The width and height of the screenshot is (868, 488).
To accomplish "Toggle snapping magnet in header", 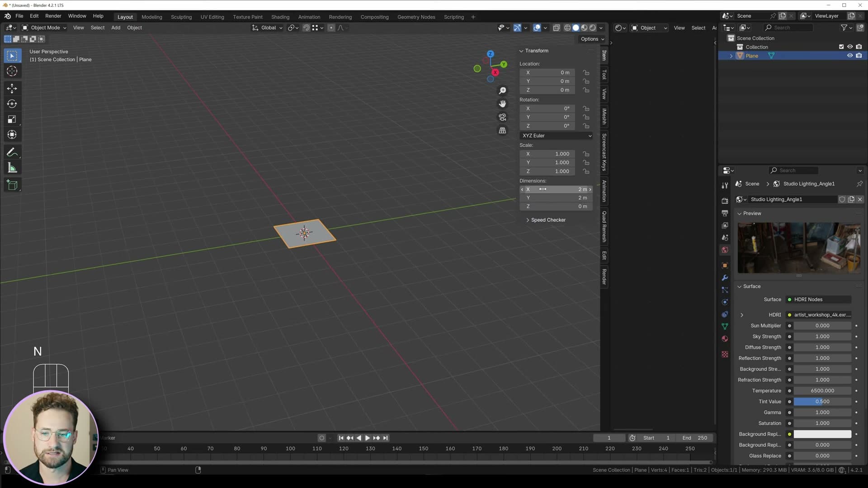I will point(306,28).
